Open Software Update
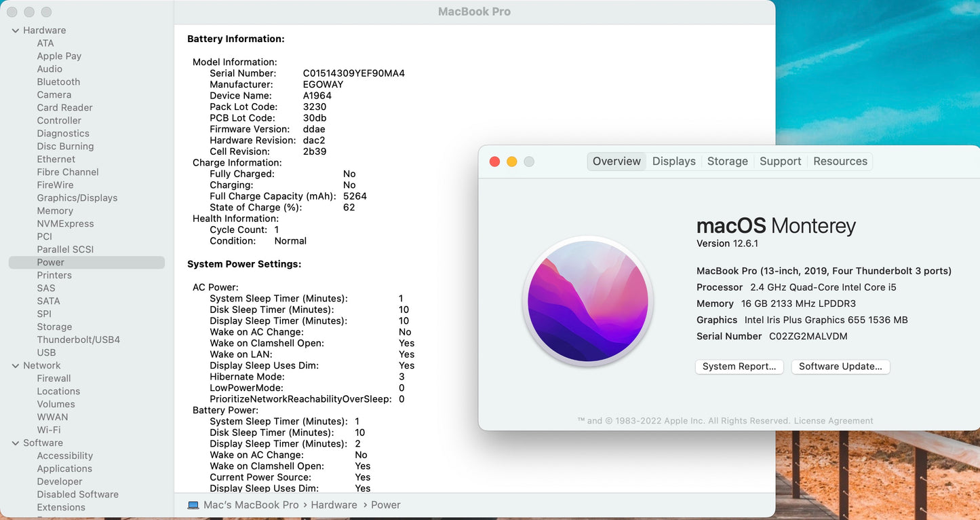This screenshot has height=520, width=980. pos(840,367)
